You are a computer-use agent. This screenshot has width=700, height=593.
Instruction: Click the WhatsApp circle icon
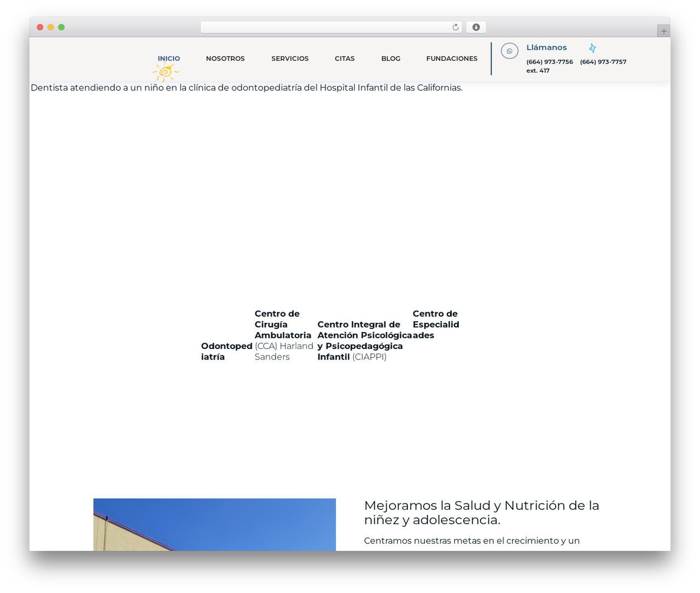coord(509,51)
